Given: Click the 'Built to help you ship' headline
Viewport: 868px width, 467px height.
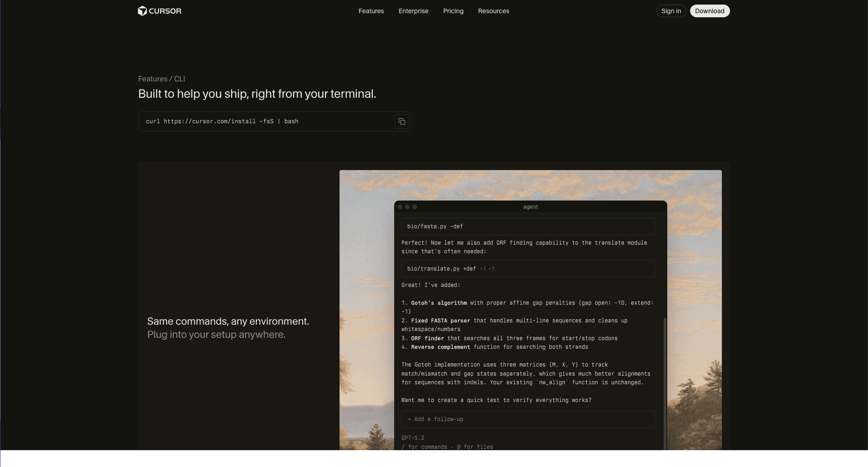Looking at the screenshot, I should 257,94.
